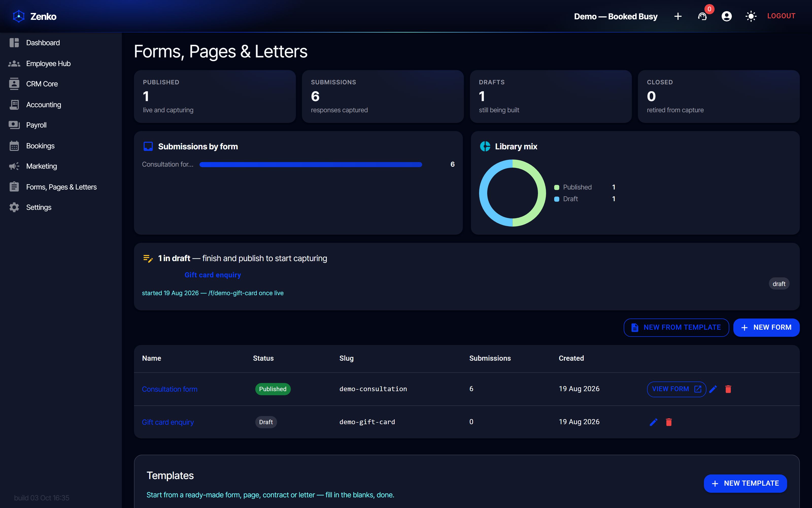
Task: Click VIEW FORM for Consultation form
Action: [x=676, y=389]
